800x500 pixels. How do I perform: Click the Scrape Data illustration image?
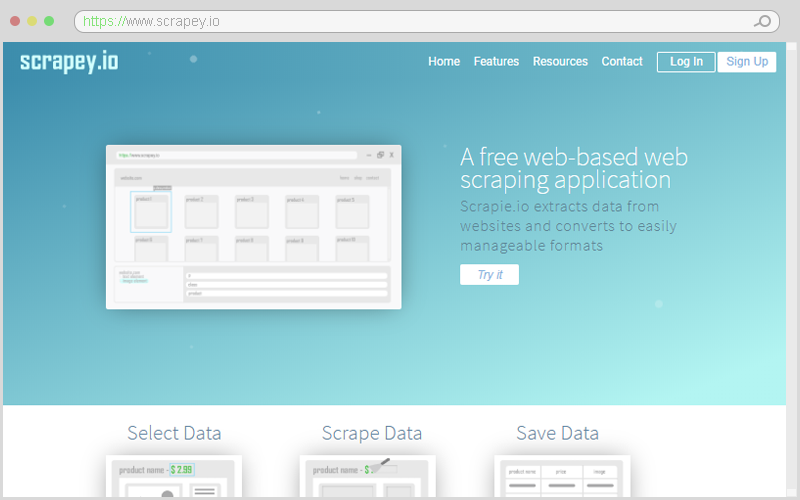coord(368,476)
